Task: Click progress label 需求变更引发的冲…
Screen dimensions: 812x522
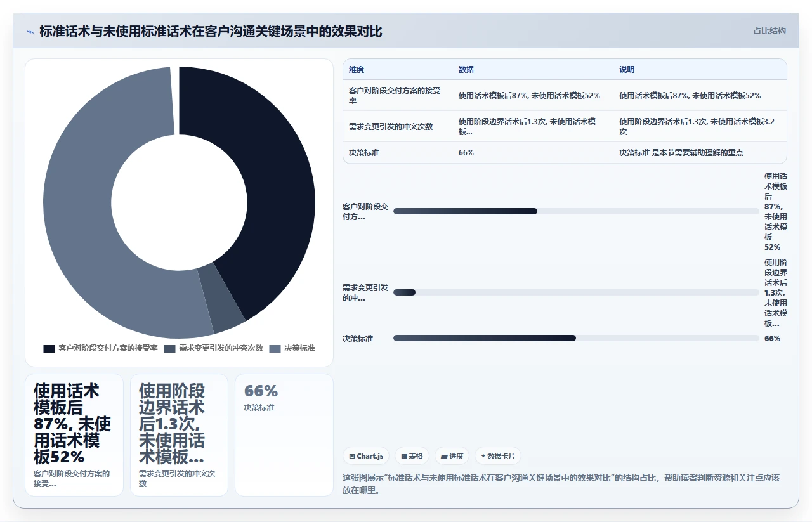Action: point(365,293)
